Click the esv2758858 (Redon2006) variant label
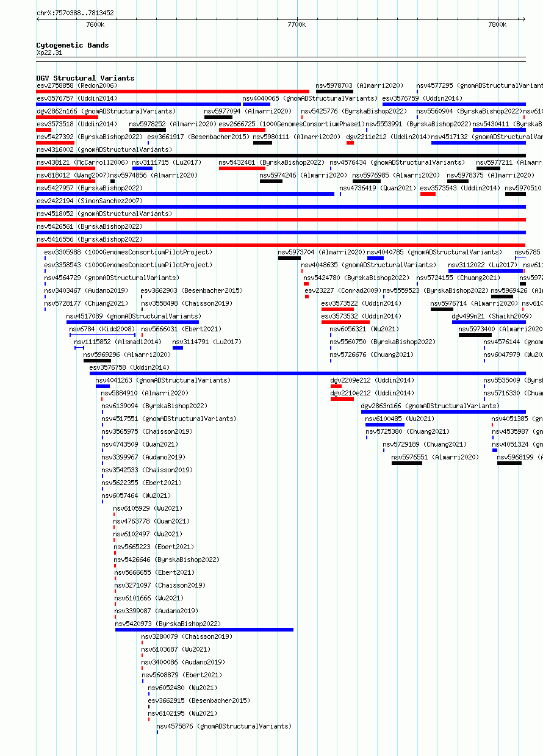This screenshot has width=543, height=756. 76,86
